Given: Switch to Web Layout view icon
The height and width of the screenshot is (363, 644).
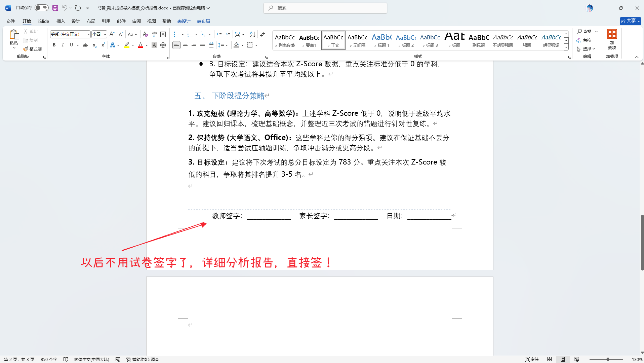Looking at the screenshot, I should [x=576, y=359].
